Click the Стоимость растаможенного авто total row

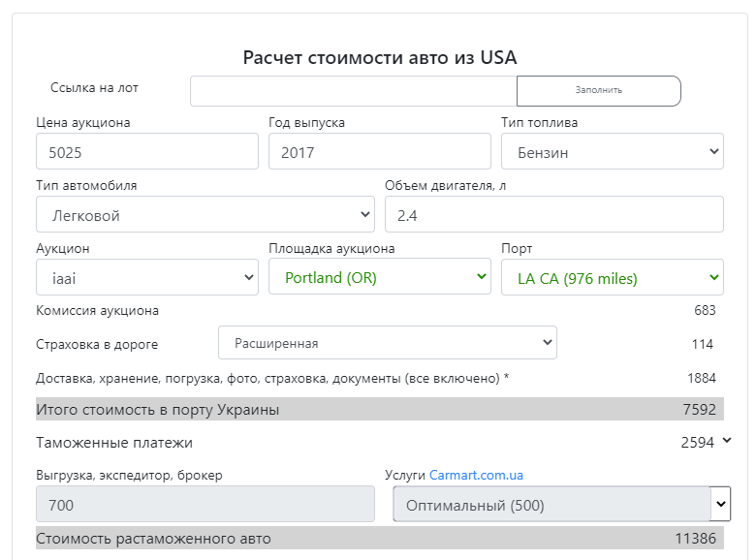point(379,538)
